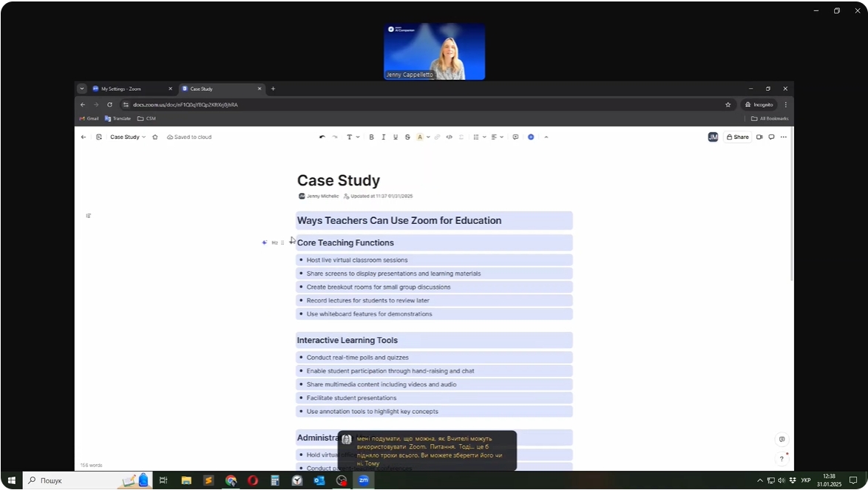Screen dimensions: 868x490
Task: Click the redo arrow in the doc toolbar
Action: (335, 137)
